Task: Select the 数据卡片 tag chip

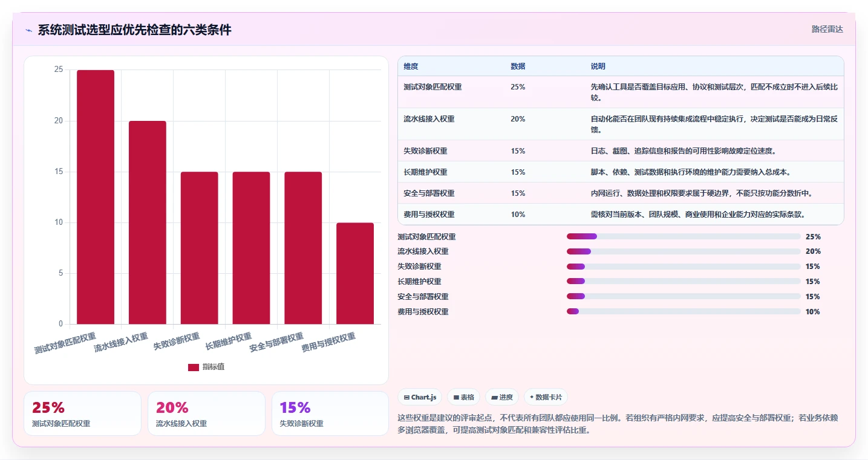Action: pos(546,397)
